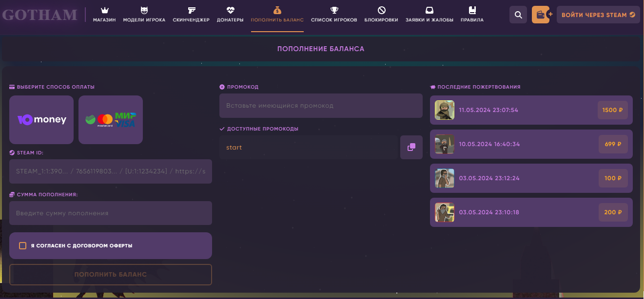Check the оферта agreement checkbox
The width and height of the screenshot is (644, 299).
(22, 246)
